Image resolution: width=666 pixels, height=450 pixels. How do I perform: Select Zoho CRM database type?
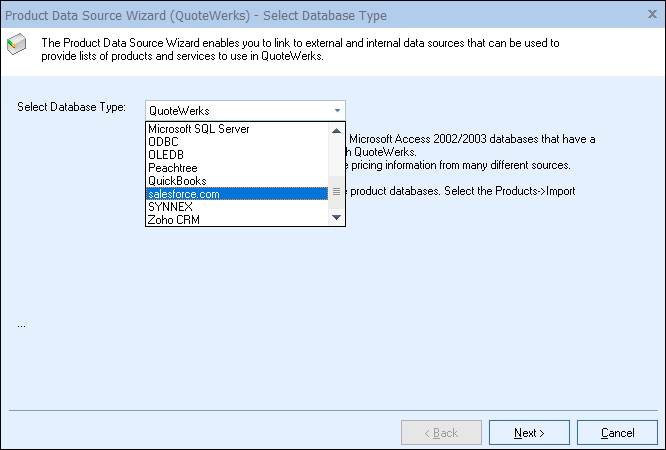tap(237, 220)
